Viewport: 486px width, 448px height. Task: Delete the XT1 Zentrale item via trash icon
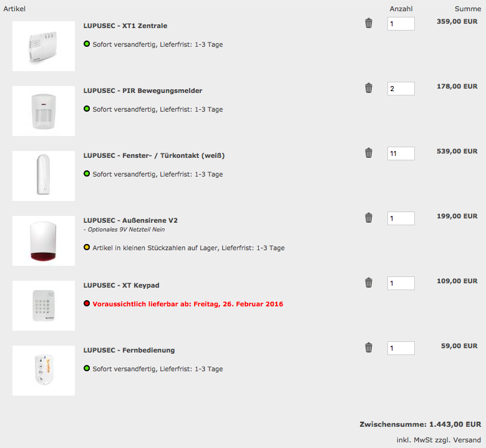[x=369, y=23]
